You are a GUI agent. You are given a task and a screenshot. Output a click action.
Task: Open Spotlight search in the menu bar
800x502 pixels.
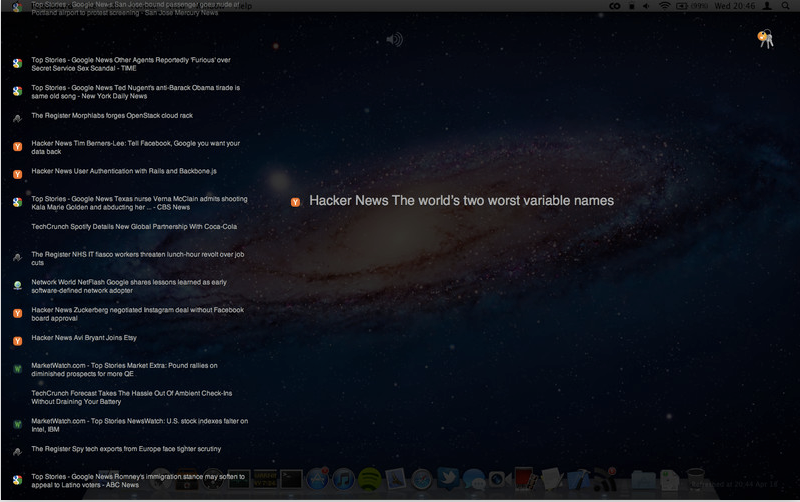tap(785, 6)
